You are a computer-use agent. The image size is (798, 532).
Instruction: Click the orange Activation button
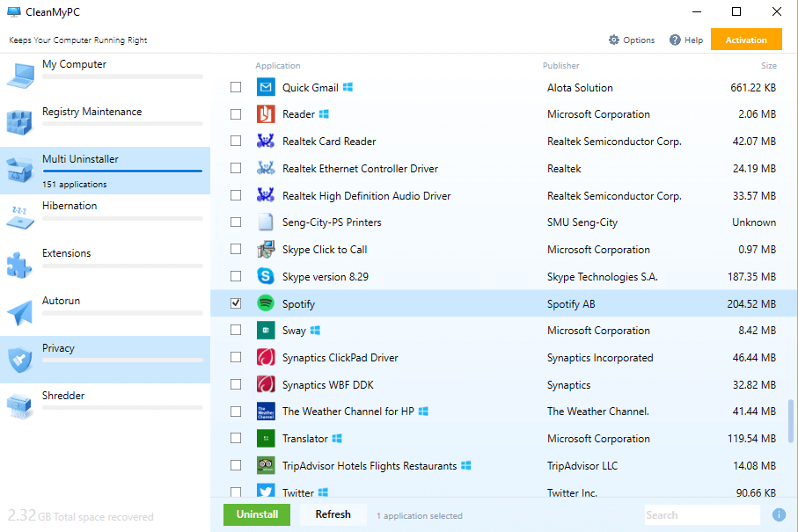click(746, 40)
